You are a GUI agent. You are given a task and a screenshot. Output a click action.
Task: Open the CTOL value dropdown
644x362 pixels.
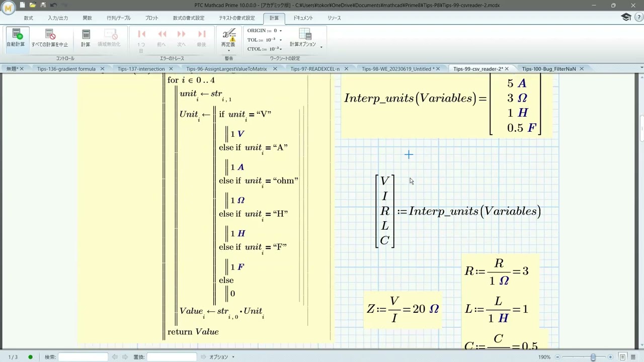(x=280, y=49)
